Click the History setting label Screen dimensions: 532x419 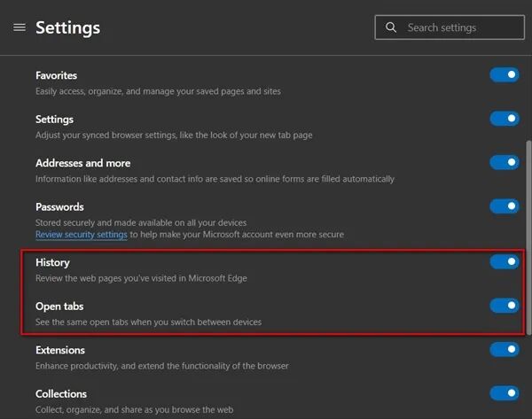coord(52,262)
